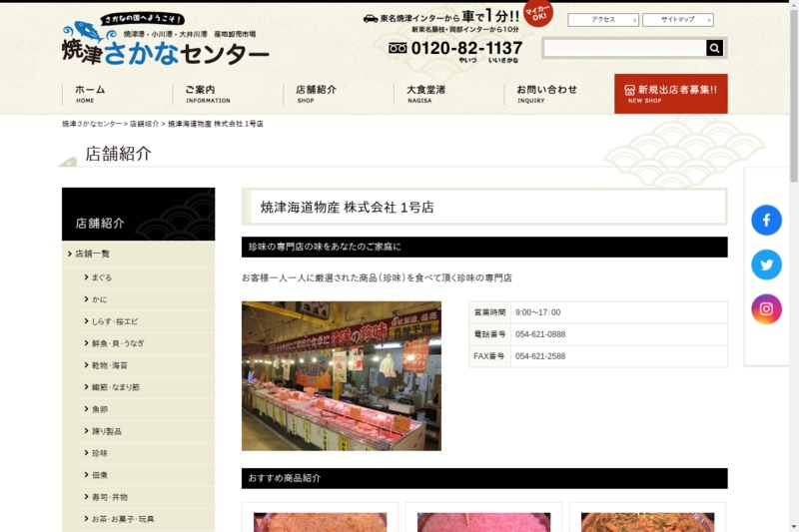Click the free-dial phone number icon
This screenshot has width=799, height=532.
pos(398,48)
